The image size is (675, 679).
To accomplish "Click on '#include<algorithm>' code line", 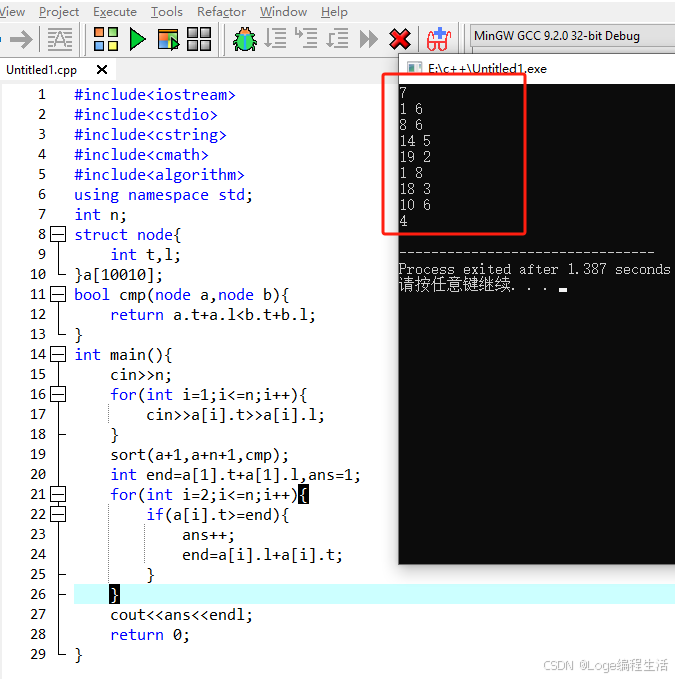I will point(159,175).
